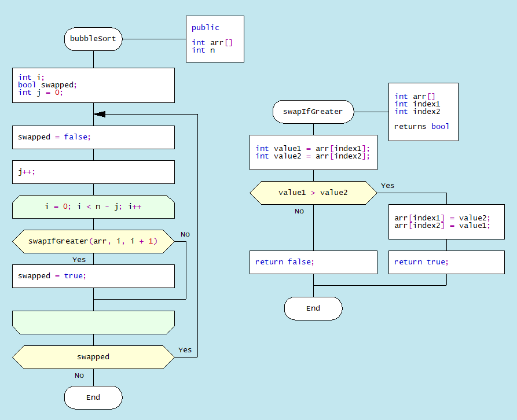Select the swapIfGreater header node
Viewport: 517px width, 420px height.
(313, 112)
